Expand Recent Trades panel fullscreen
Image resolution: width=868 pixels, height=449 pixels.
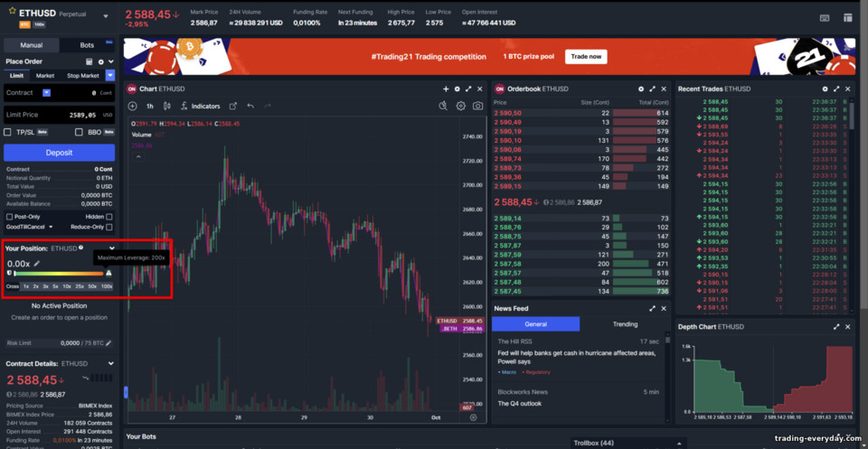click(x=836, y=89)
